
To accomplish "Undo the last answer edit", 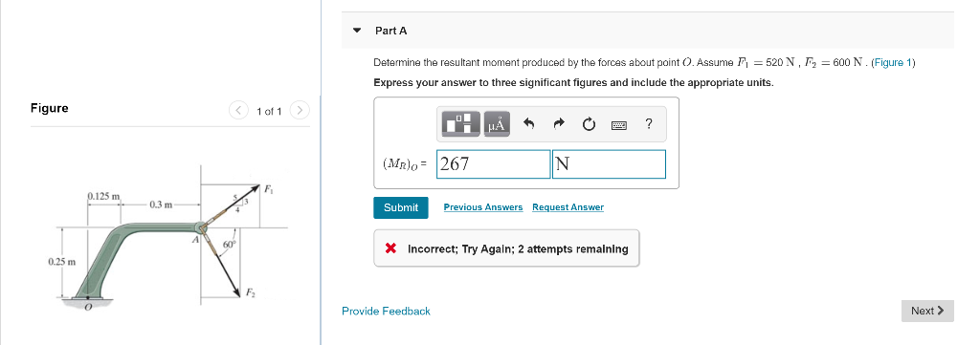I will pyautogui.click(x=528, y=124).
